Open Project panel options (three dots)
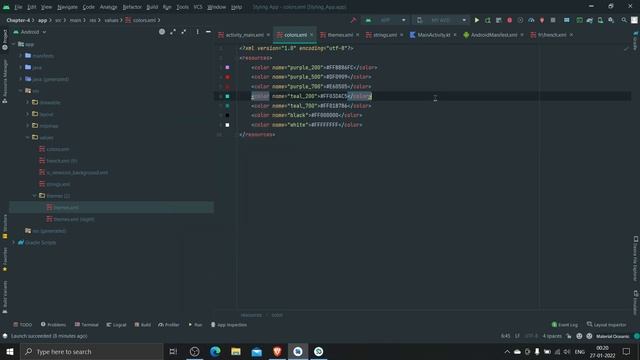 pos(198,32)
